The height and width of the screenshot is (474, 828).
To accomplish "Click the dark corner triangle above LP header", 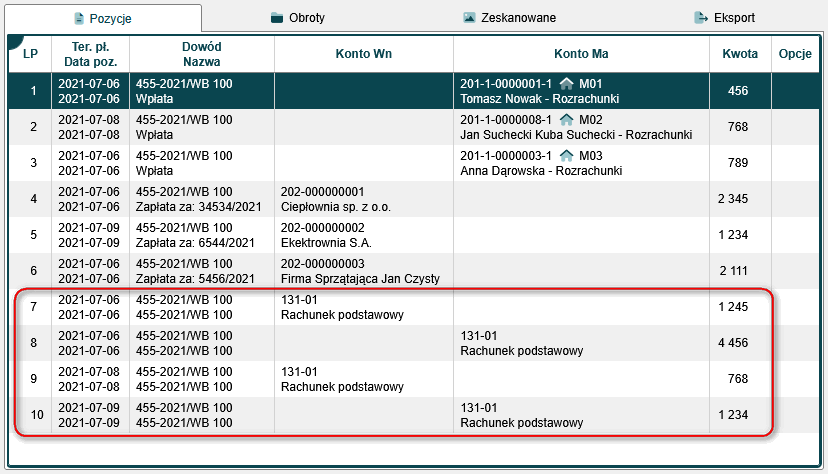I will point(14,41).
